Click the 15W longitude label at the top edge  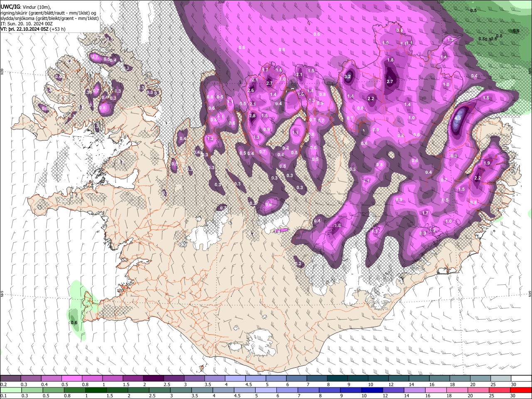[x=440, y=2]
